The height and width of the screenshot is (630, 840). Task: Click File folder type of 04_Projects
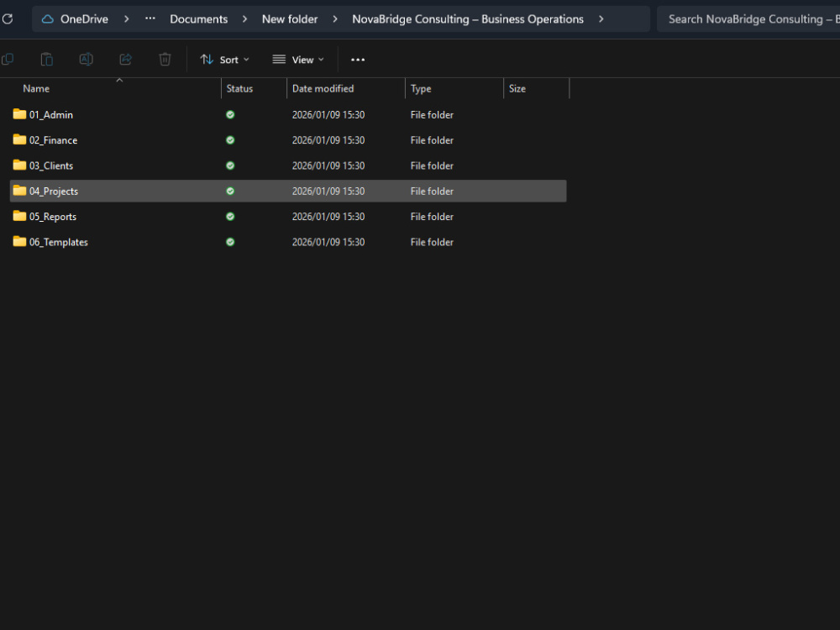pyautogui.click(x=432, y=192)
